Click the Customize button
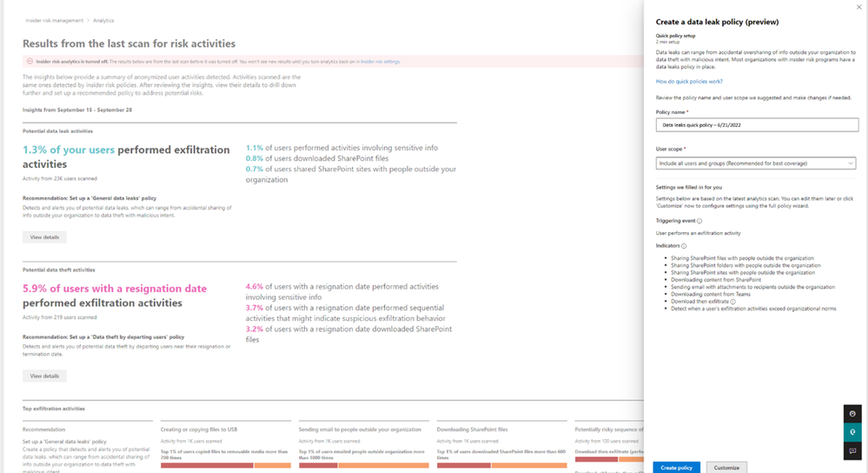868x473 pixels. tap(726, 468)
